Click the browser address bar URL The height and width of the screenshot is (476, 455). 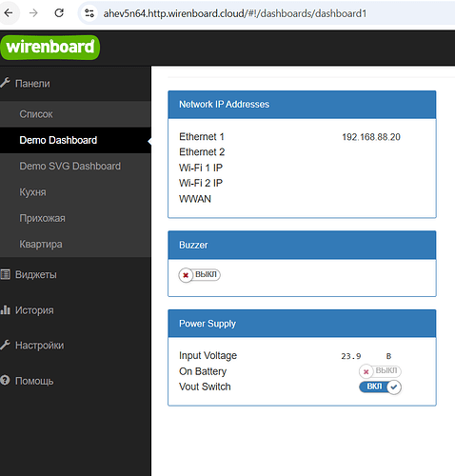(235, 13)
